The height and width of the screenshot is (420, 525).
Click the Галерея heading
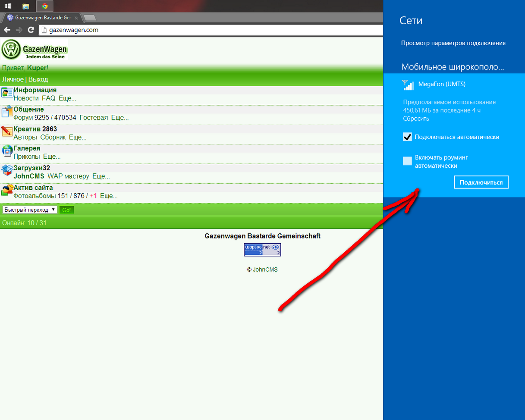pyautogui.click(x=27, y=148)
